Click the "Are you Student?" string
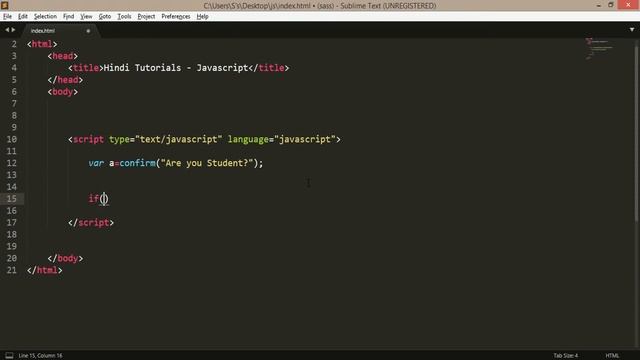 207,163
